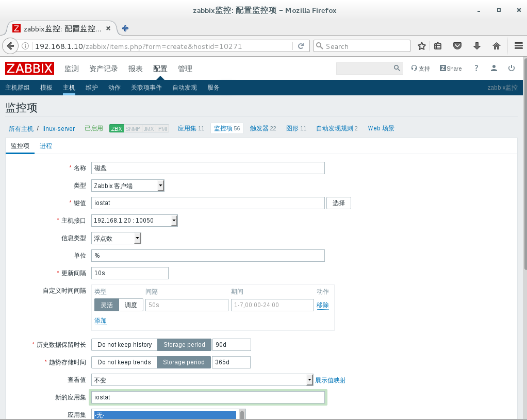Go to 模板 submenu

click(46, 88)
